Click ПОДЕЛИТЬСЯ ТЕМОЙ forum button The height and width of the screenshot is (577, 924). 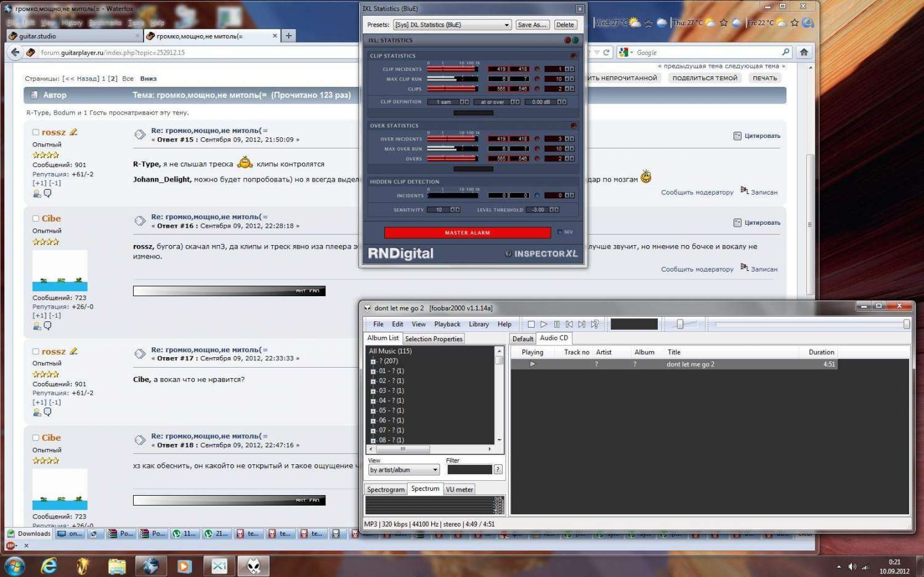[x=705, y=78]
